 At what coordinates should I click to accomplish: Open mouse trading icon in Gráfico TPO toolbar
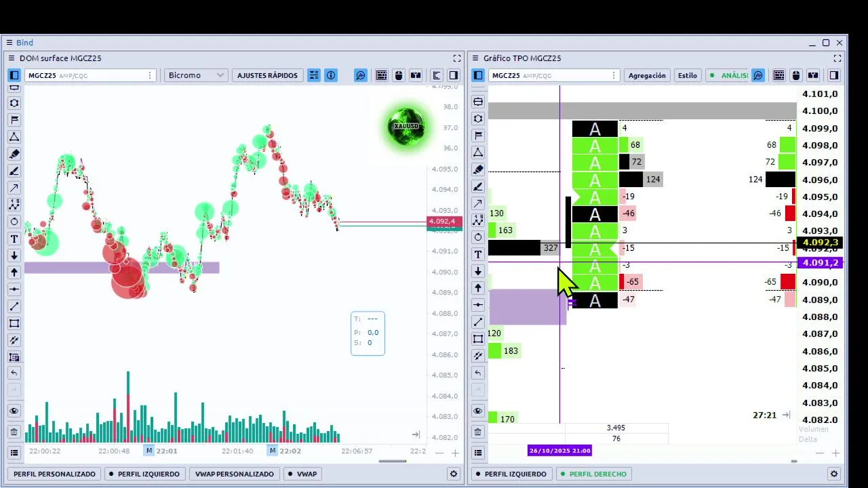tap(796, 75)
